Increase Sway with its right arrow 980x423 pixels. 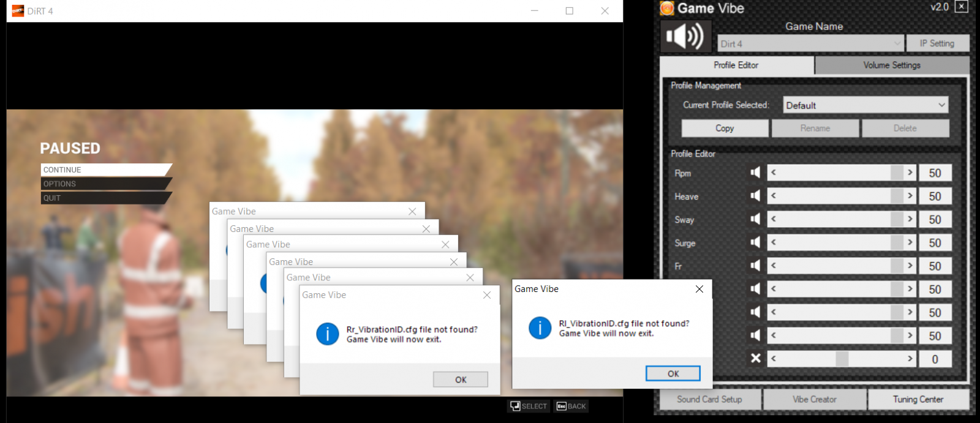pyautogui.click(x=910, y=219)
